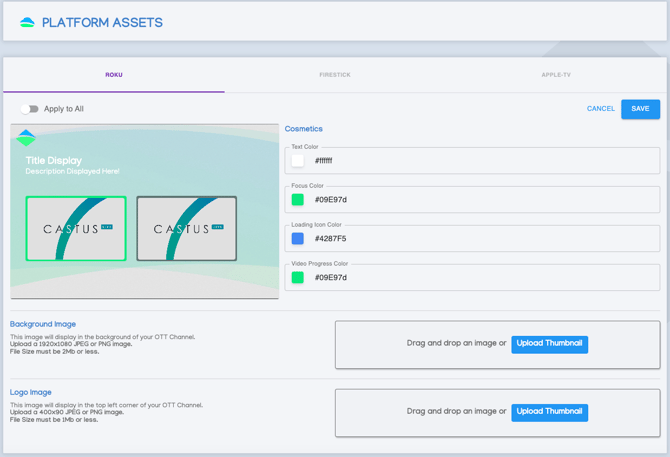The image size is (670, 457).
Task: Click the Platform Assets logo icon
Action: pyautogui.click(x=27, y=22)
